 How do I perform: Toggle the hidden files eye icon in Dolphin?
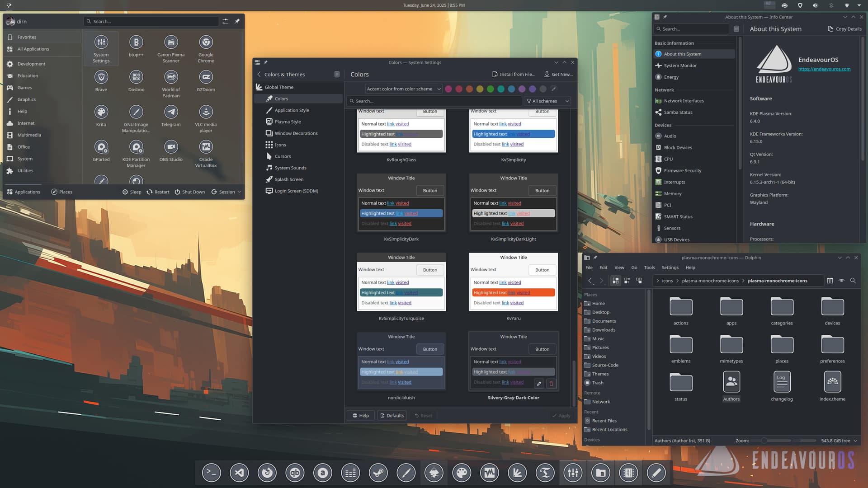(x=841, y=281)
